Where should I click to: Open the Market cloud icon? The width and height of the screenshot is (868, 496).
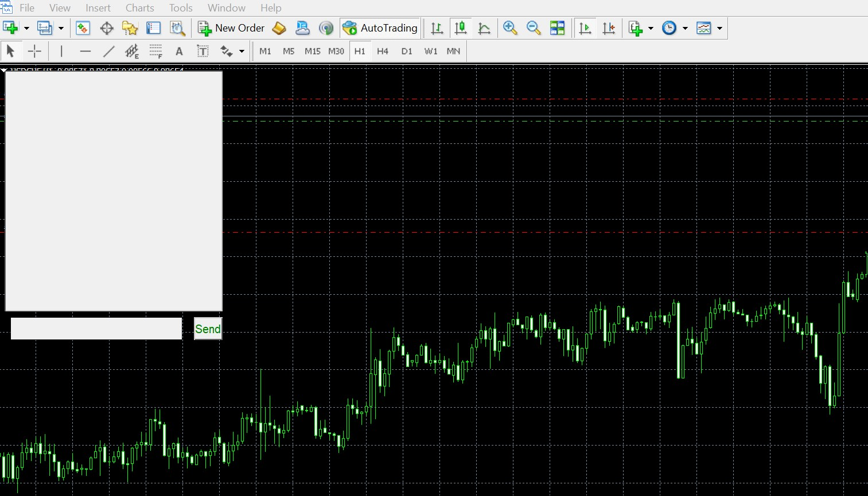pos(302,28)
